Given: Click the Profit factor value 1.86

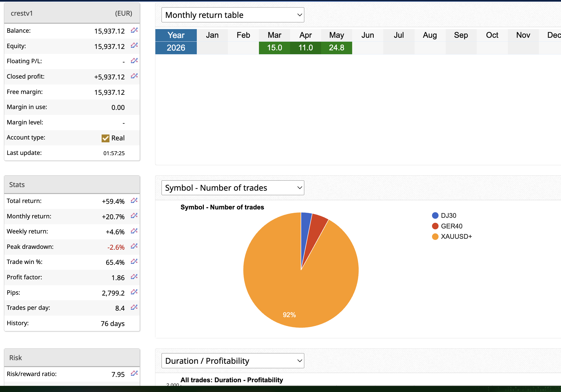Looking at the screenshot, I should tap(118, 278).
